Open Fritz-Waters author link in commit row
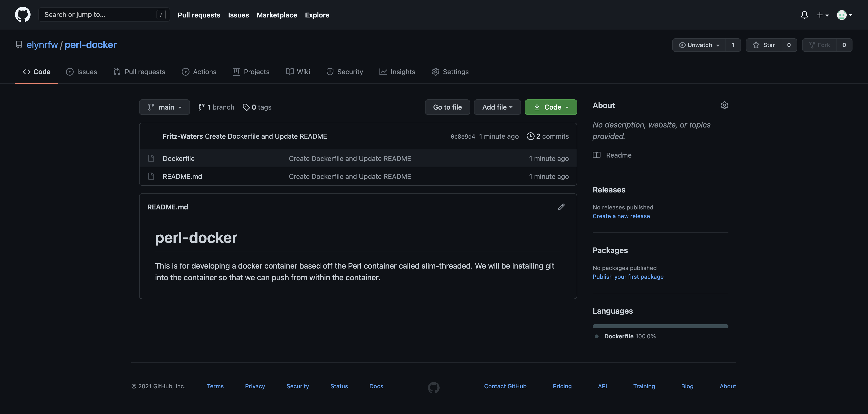The image size is (868, 414). tap(183, 136)
